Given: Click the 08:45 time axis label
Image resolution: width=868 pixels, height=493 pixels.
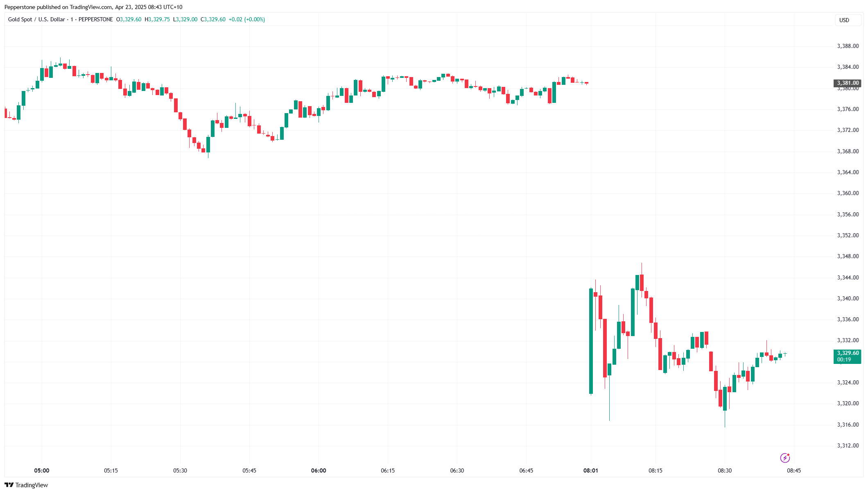Looking at the screenshot, I should click(x=794, y=470).
